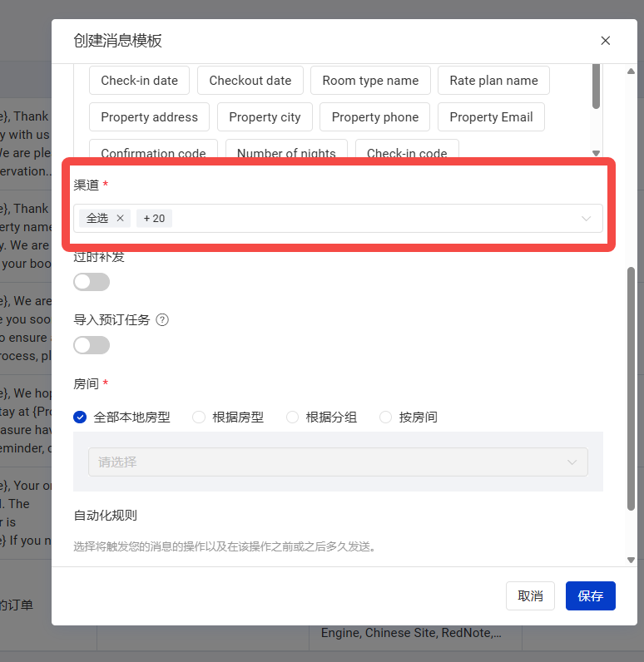The width and height of the screenshot is (644, 662).
Task: Close the 创建消息模板 dialog
Action: [605, 41]
